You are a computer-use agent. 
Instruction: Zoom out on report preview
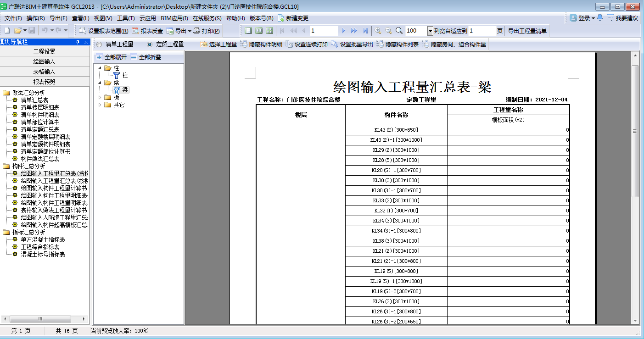388,30
